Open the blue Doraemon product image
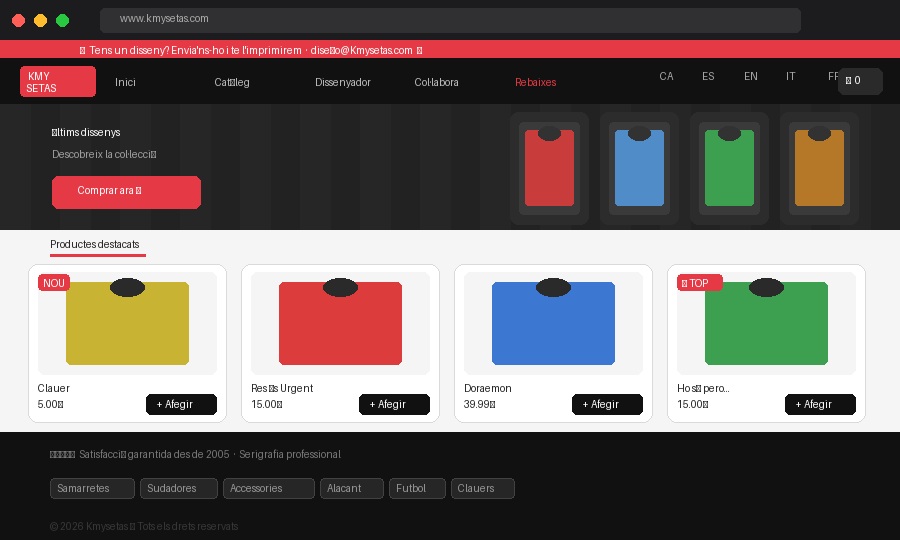The width and height of the screenshot is (900, 540). (553, 324)
